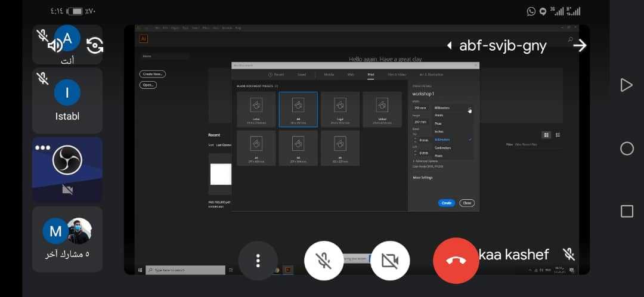Image resolution: width=644 pixels, height=297 pixels.
Task: Toggle the camera off button
Action: tap(390, 261)
